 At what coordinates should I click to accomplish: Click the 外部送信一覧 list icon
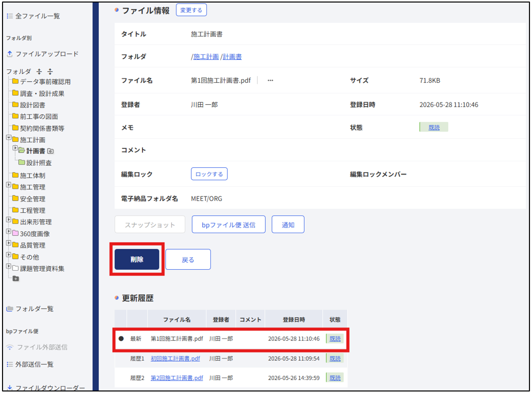[10, 365]
